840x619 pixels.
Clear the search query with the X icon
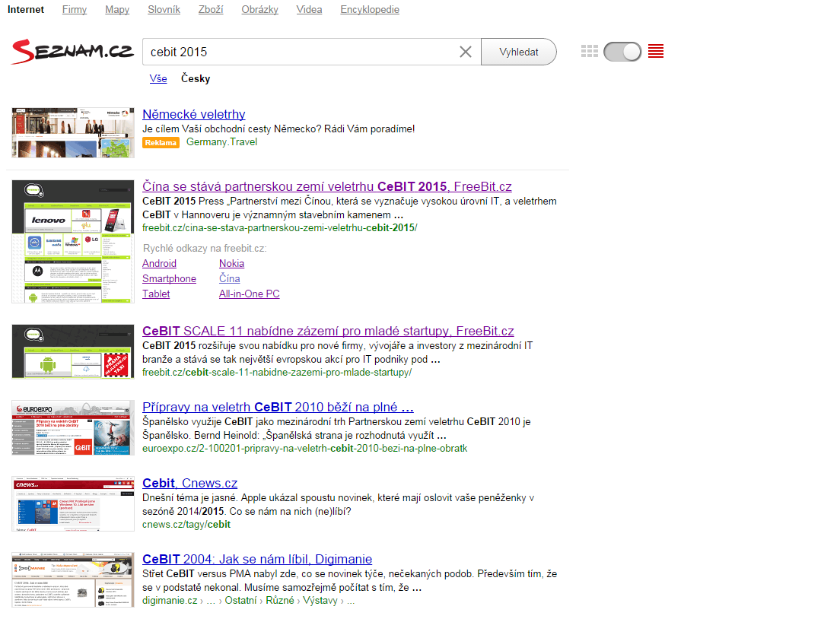coord(466,52)
